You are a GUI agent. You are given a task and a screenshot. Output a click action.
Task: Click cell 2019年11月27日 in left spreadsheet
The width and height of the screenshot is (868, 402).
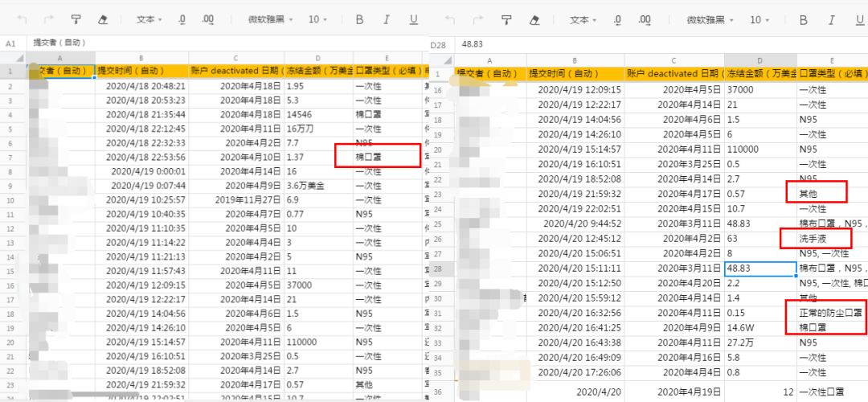click(x=235, y=199)
